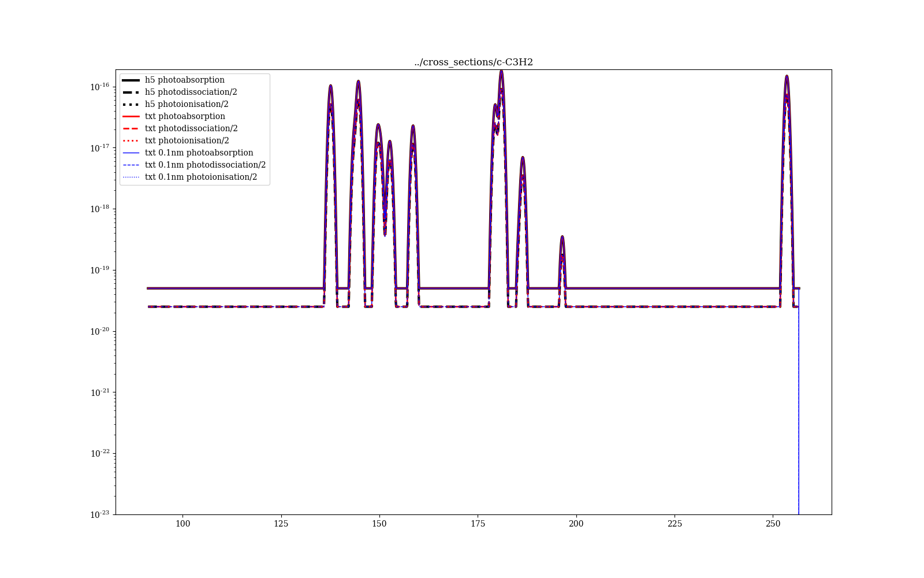Click x-axis tick label 225
The image size is (924, 578).
(x=675, y=524)
